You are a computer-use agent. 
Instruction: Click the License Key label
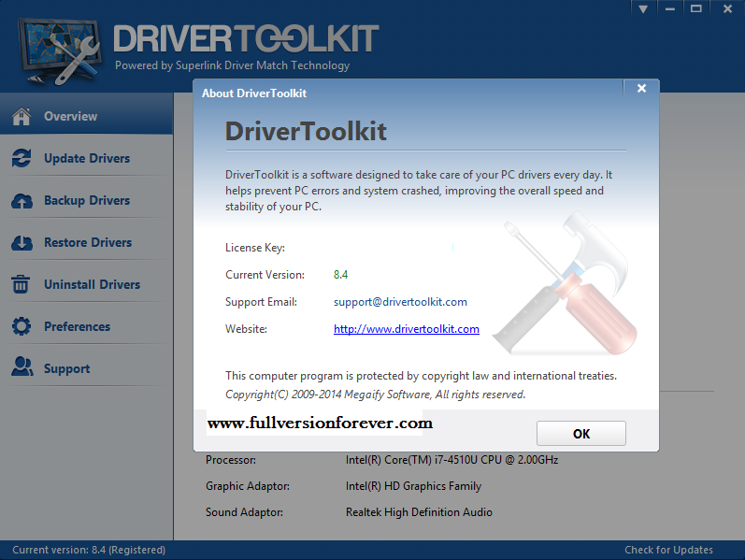[x=254, y=248]
